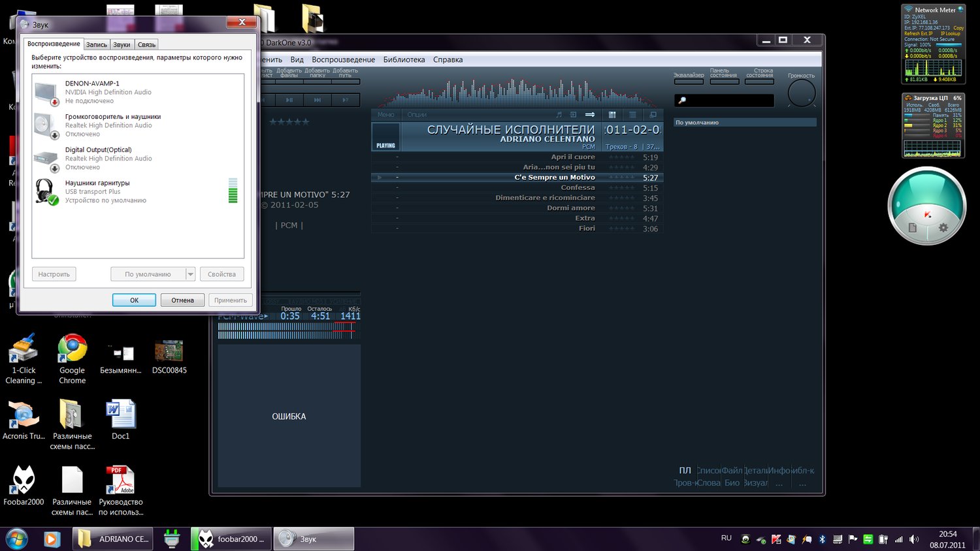Click the network signal tray icon
The image size is (980, 551).
pyautogui.click(x=898, y=539)
